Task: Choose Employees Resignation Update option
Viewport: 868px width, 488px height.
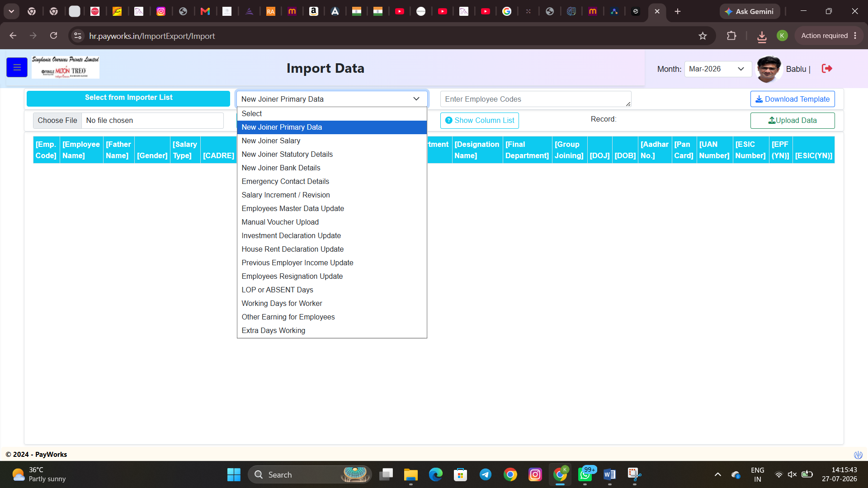Action: [x=332, y=277]
